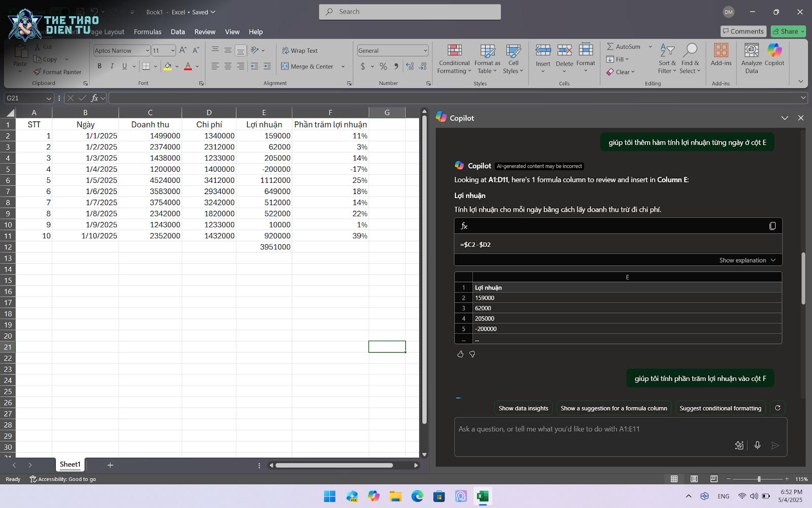The width and height of the screenshot is (812, 508).
Task: Toggle Wrap Text
Action: (299, 50)
